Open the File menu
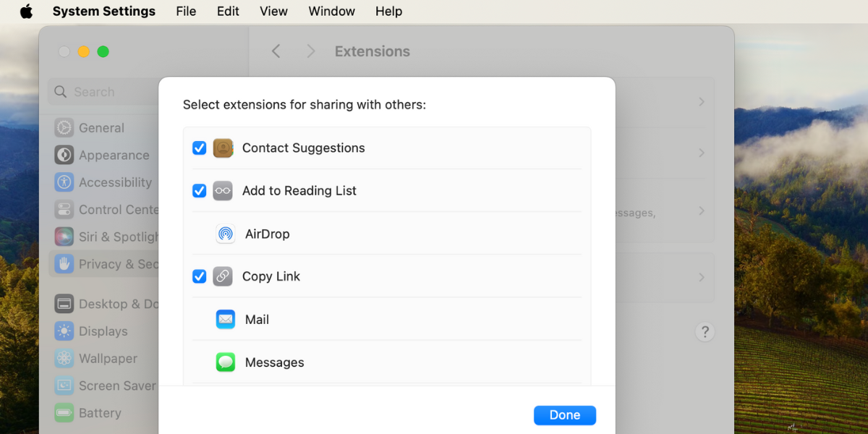 pyautogui.click(x=186, y=12)
